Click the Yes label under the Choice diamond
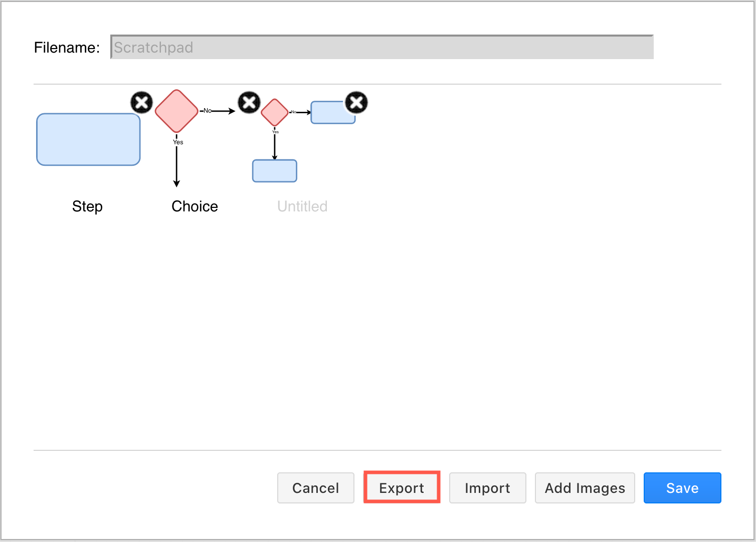This screenshot has width=756, height=542. tap(178, 142)
